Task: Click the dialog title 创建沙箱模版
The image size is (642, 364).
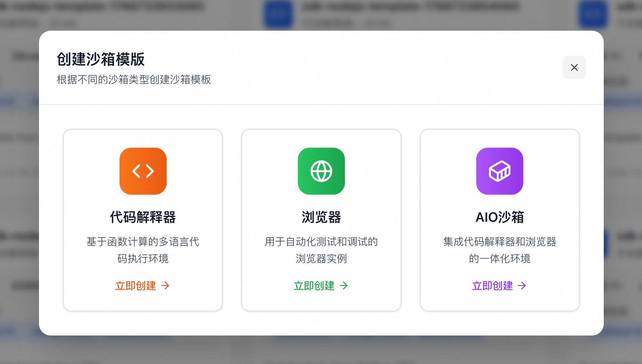Action: pos(100,59)
